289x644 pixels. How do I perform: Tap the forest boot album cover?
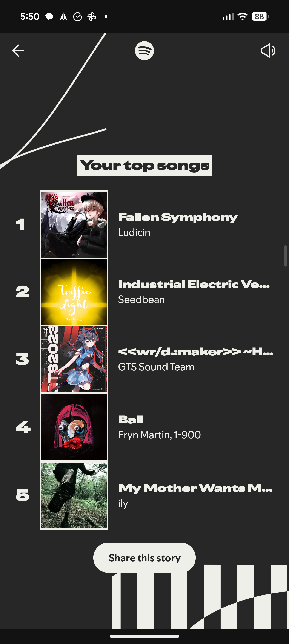click(74, 495)
